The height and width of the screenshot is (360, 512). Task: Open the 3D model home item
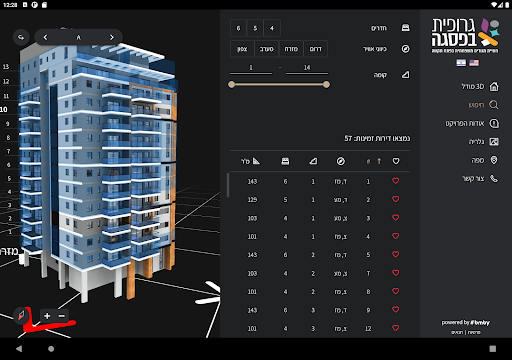(494, 87)
